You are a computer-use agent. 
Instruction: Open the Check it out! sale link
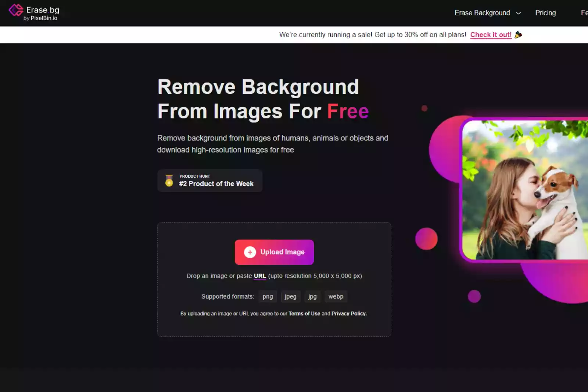pyautogui.click(x=491, y=35)
